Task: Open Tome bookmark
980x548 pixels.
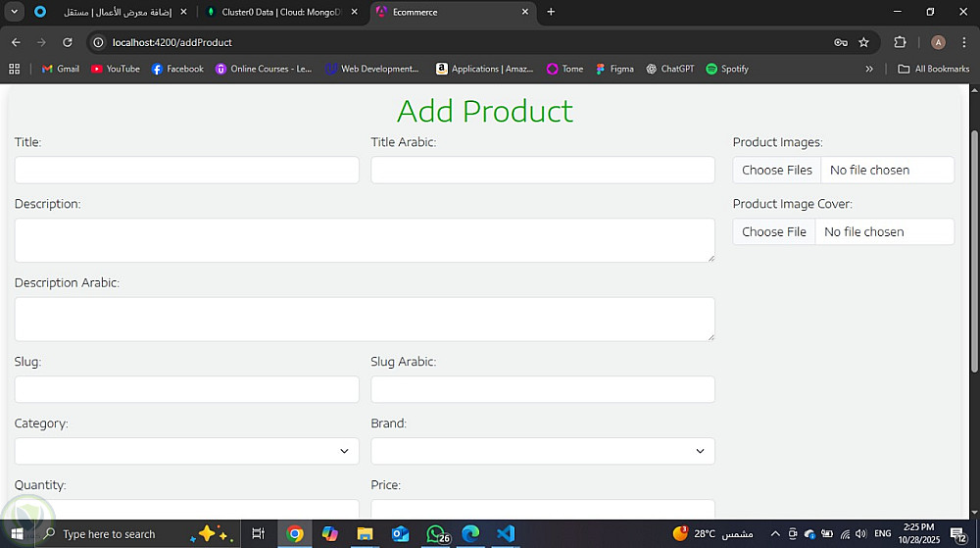Action: [x=565, y=69]
